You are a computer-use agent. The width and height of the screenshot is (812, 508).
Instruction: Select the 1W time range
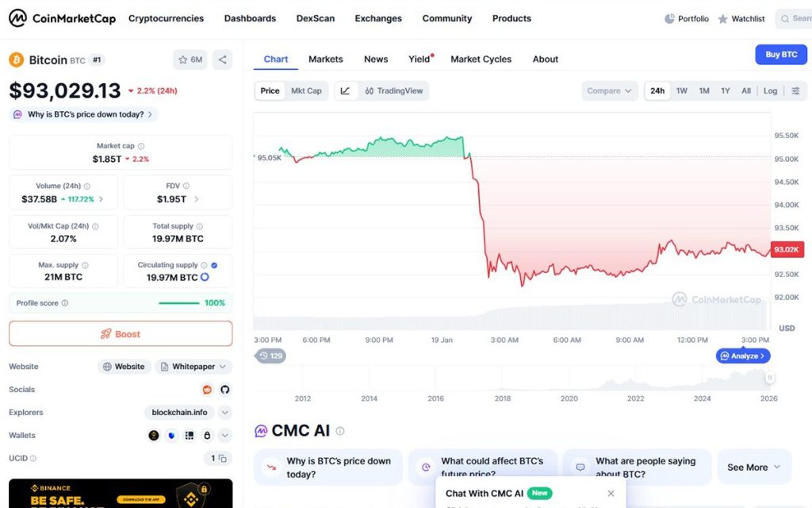click(682, 91)
